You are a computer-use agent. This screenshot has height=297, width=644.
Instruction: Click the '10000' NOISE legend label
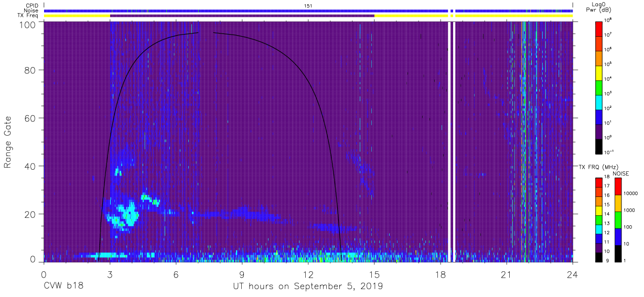tap(630, 194)
